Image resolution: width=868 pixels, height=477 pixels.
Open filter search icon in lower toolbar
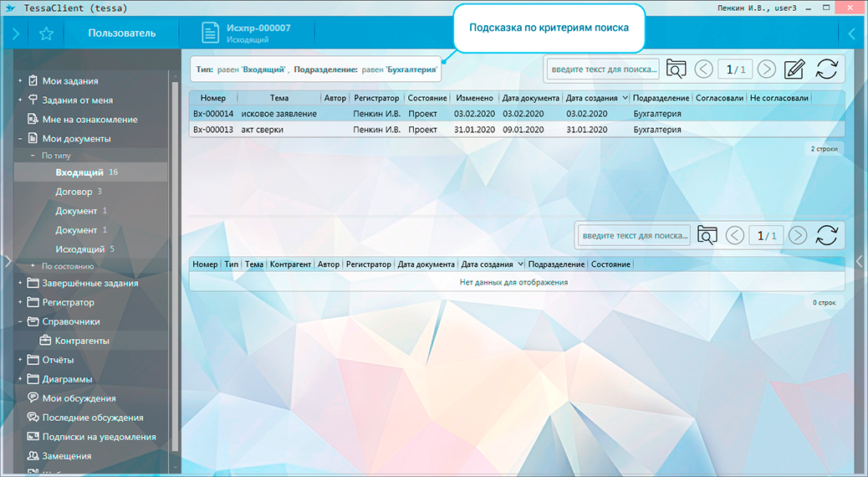tap(707, 235)
